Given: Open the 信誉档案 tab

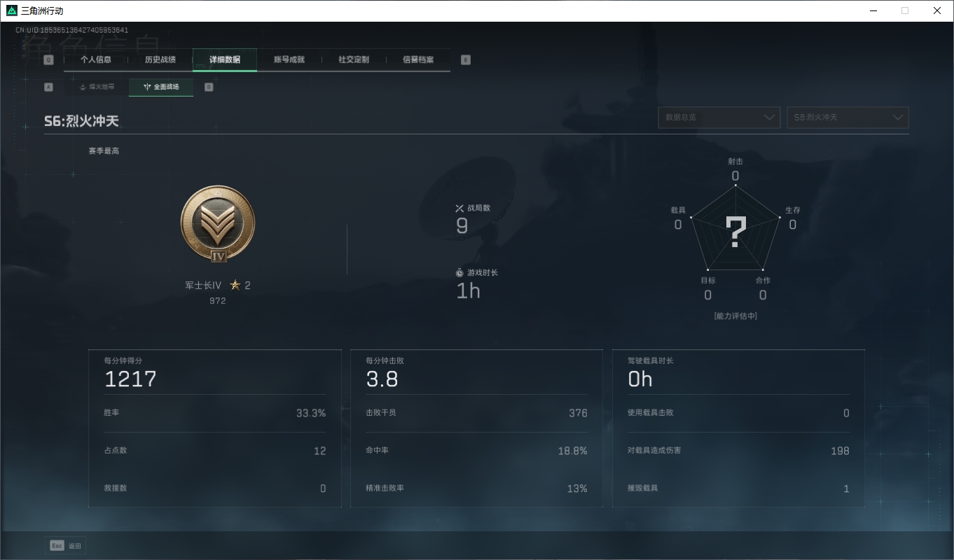Looking at the screenshot, I should (x=418, y=59).
